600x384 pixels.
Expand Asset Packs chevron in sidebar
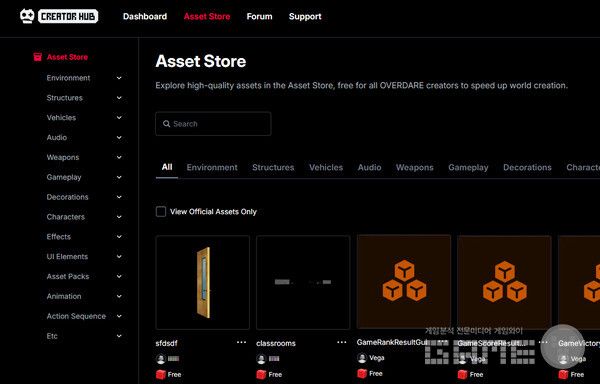[x=119, y=277]
